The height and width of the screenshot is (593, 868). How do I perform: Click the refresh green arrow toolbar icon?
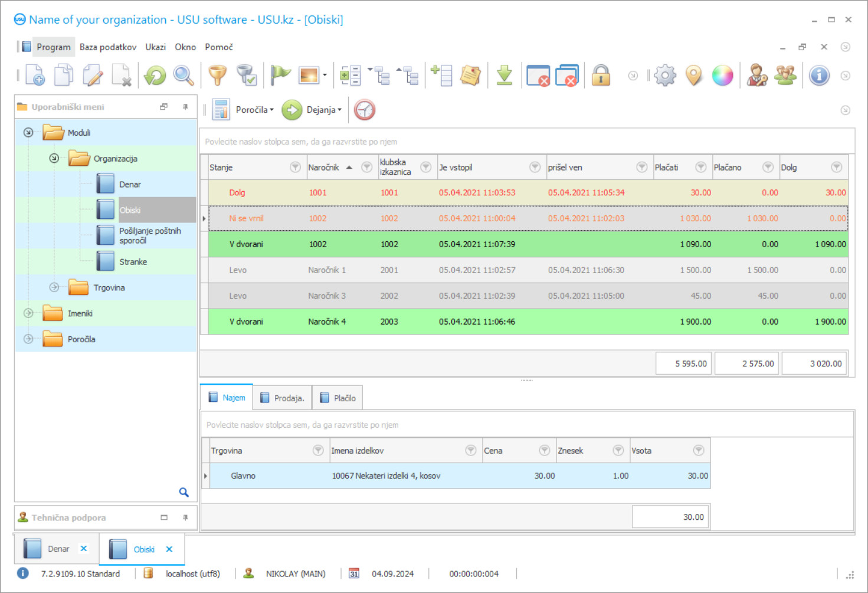click(155, 76)
